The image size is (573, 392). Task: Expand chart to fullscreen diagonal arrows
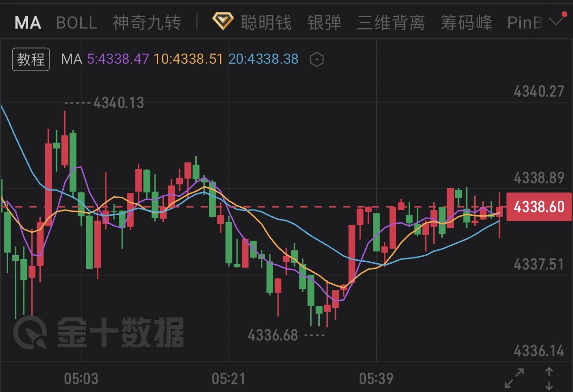tap(514, 378)
